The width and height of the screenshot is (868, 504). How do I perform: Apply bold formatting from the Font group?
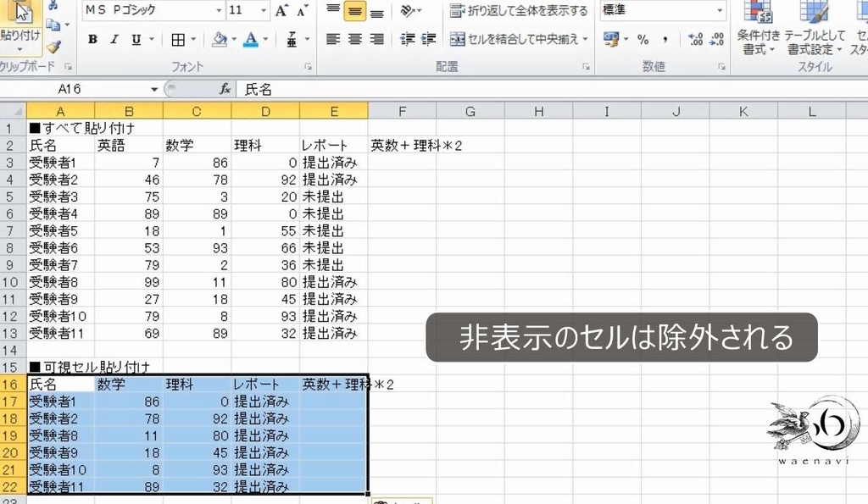click(x=91, y=38)
